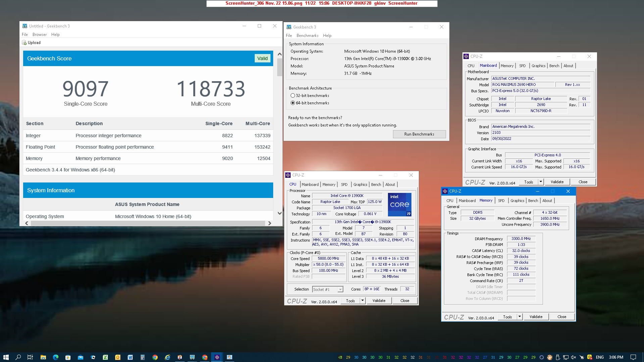Open Bench tab in CPU-Z CPU window
Image resolution: width=644 pixels, height=362 pixels.
pos(376,185)
